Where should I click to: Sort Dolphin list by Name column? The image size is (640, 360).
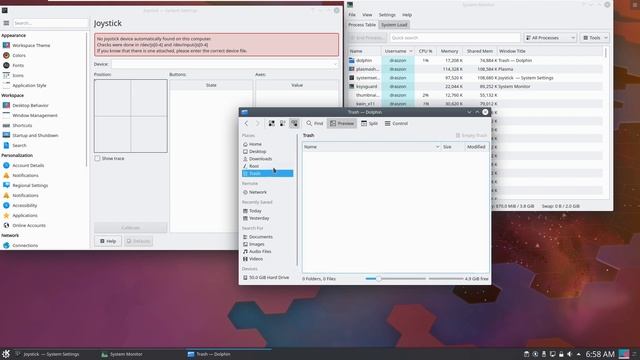click(371, 147)
